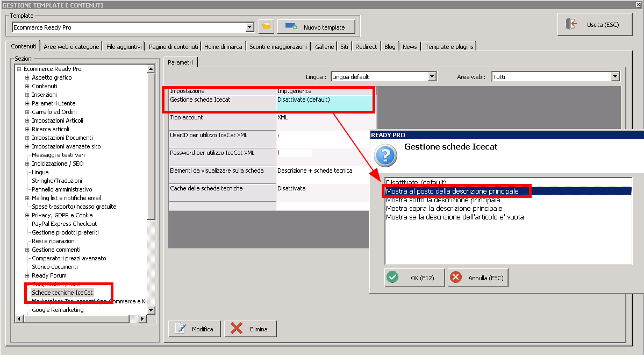Click the Nuovo template button
644x355 pixels.
[316, 27]
